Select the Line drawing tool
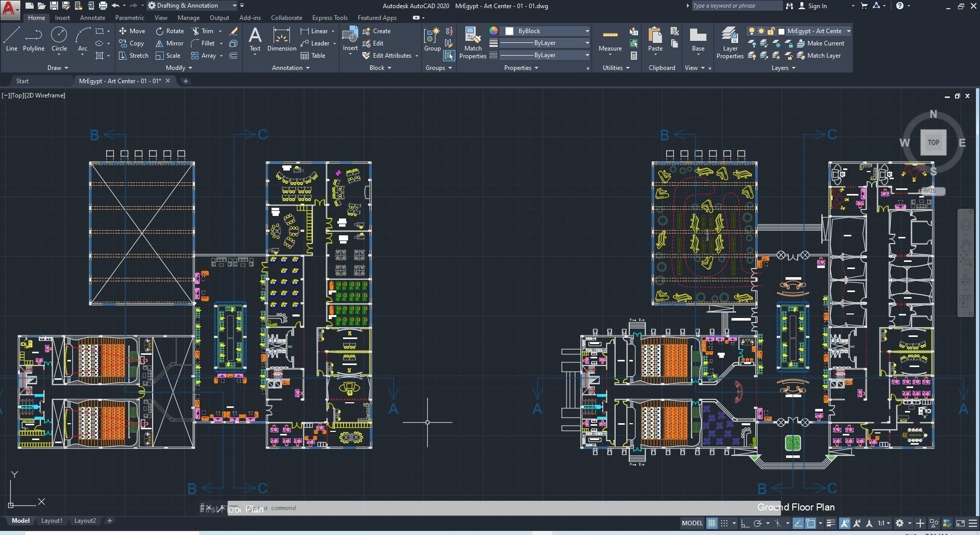 pos(11,39)
